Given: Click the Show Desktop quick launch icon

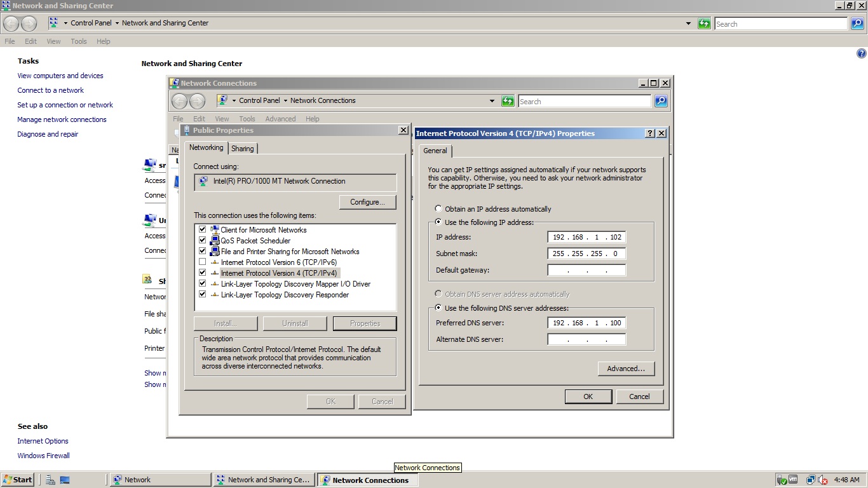Looking at the screenshot, I should tap(64, 480).
